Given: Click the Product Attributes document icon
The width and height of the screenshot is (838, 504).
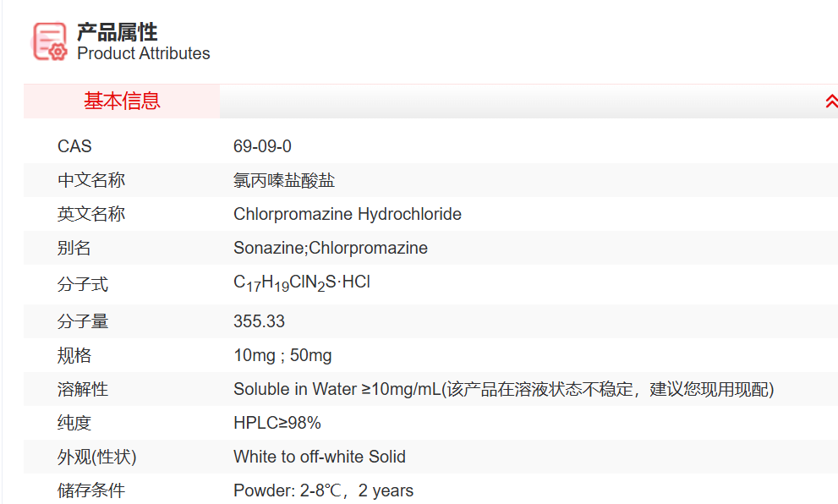Looking at the screenshot, I should [x=49, y=41].
